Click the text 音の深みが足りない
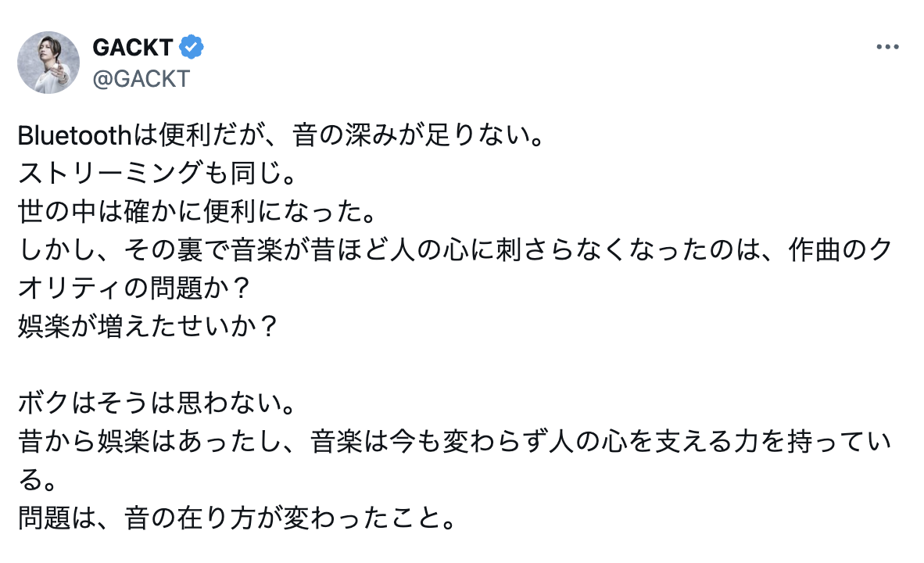924x563 pixels. pos(410,135)
